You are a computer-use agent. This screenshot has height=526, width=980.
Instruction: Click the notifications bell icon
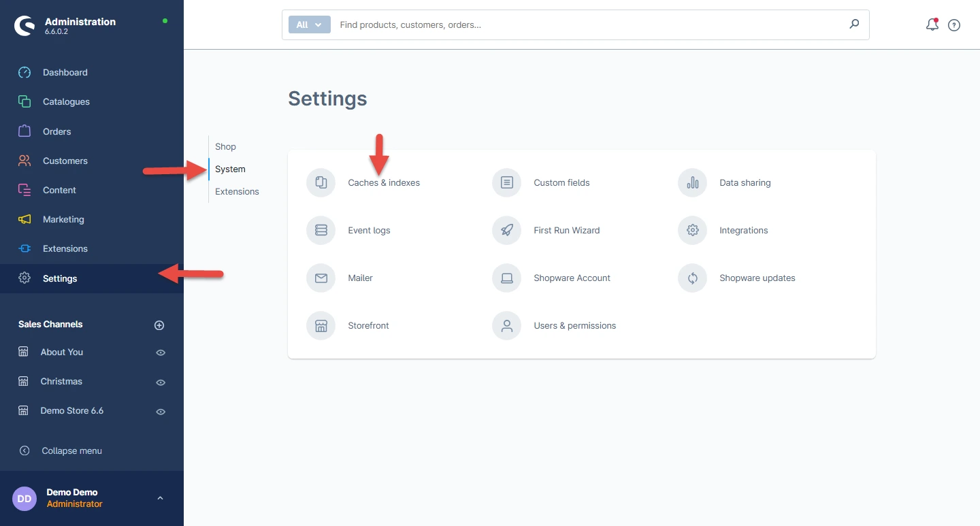point(932,25)
